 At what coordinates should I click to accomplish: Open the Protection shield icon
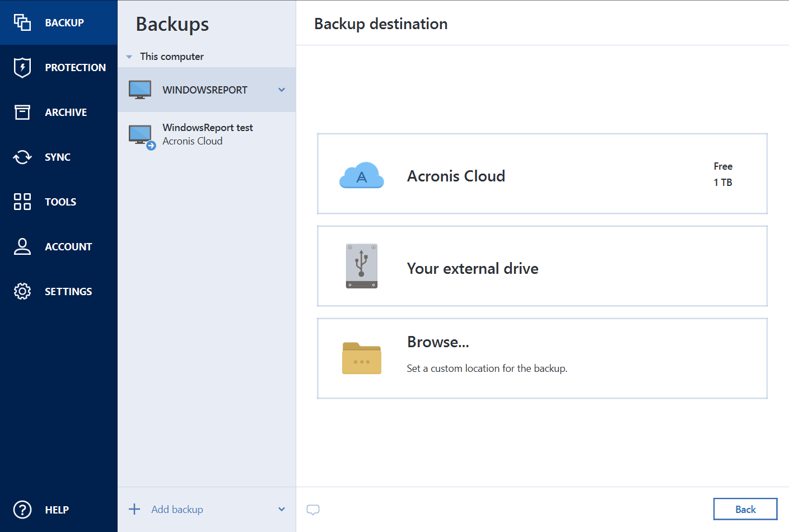pyautogui.click(x=22, y=67)
